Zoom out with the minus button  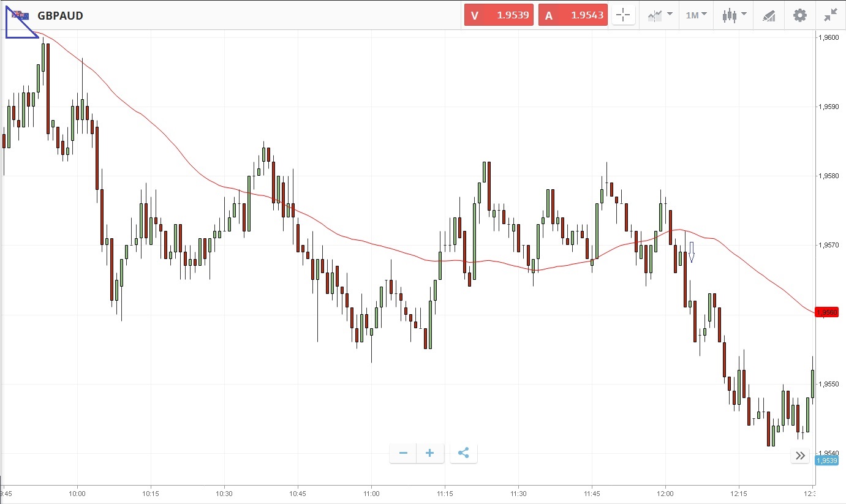[x=403, y=453]
